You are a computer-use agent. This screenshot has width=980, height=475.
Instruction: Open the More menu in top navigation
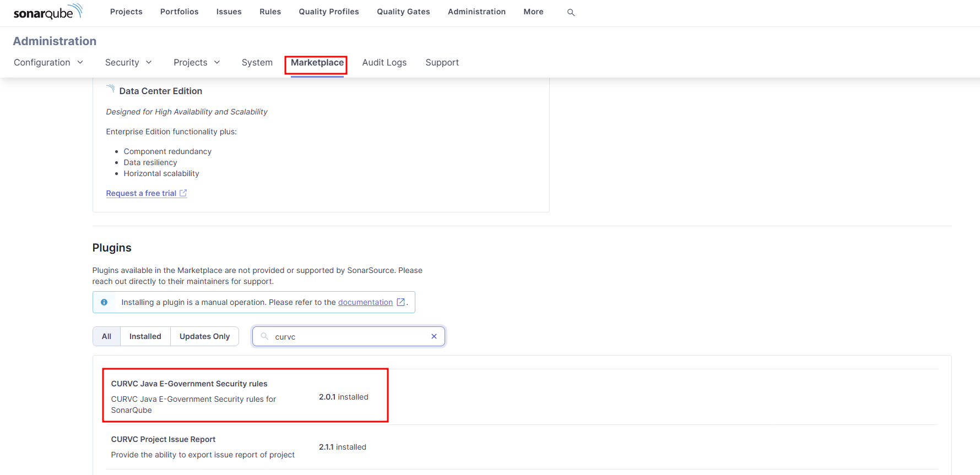(x=533, y=12)
